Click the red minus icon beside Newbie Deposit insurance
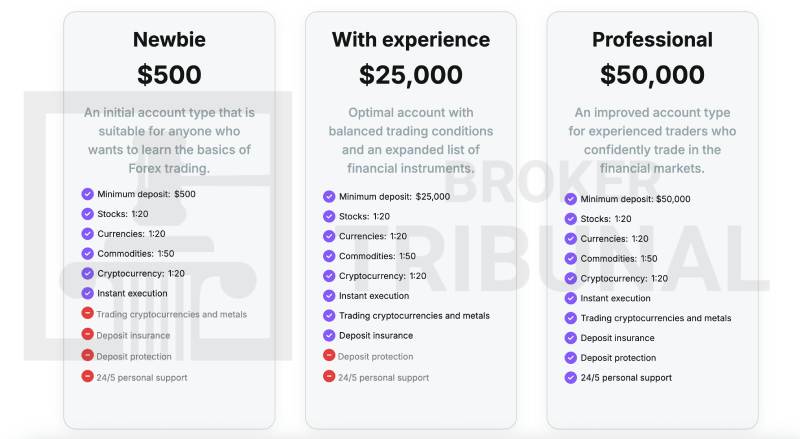The image size is (800, 439). click(88, 335)
